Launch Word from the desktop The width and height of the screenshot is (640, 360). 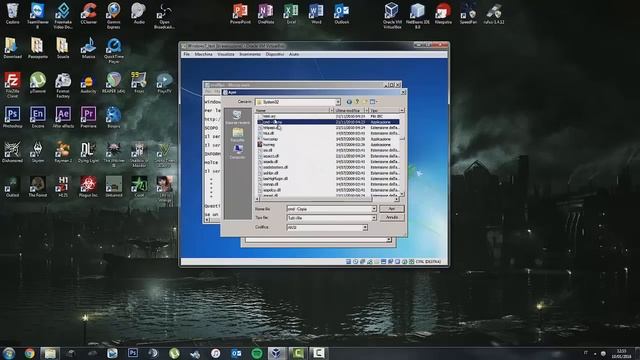(x=316, y=14)
